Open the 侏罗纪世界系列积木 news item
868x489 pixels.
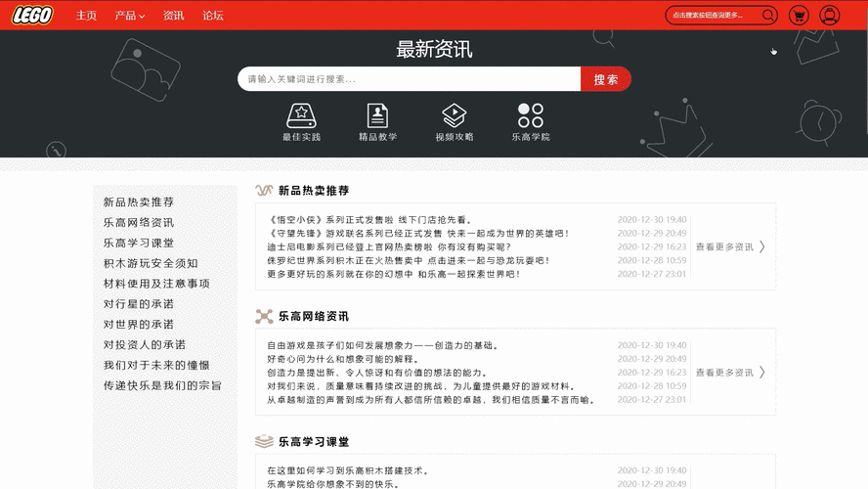pos(409,260)
